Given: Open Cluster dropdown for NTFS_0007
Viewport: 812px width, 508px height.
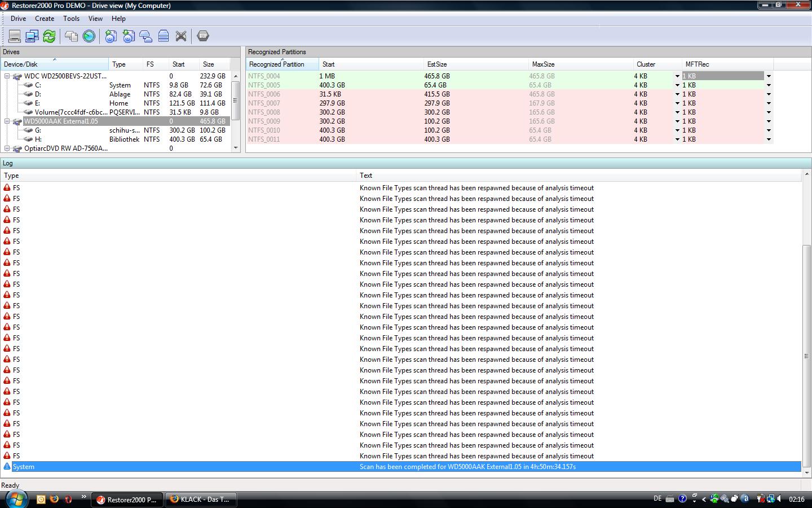Looking at the screenshot, I should coord(677,103).
